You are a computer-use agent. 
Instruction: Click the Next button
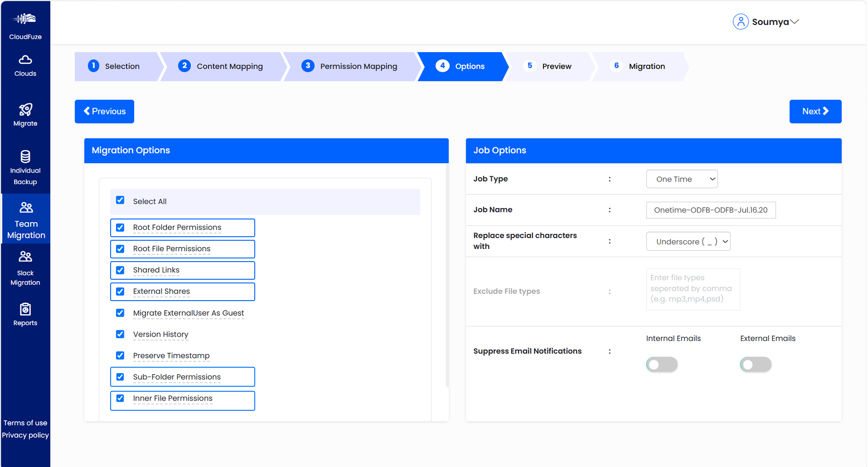click(815, 112)
